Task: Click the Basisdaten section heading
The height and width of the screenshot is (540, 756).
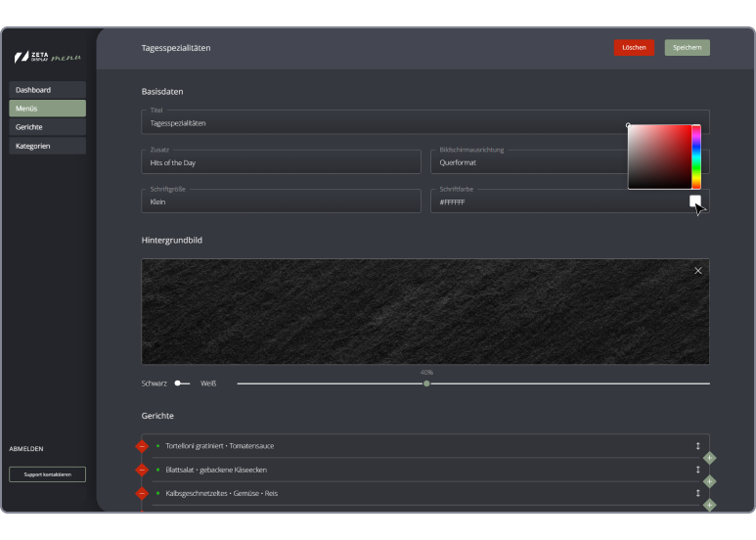Action: point(162,92)
